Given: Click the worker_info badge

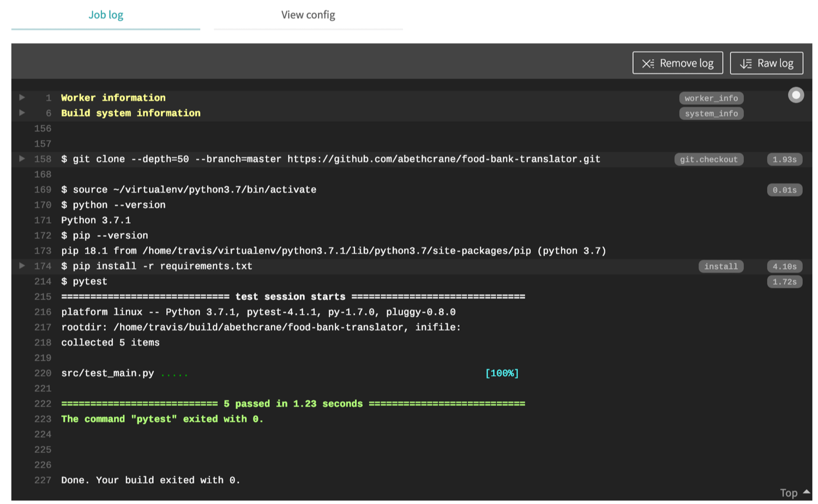Looking at the screenshot, I should (x=711, y=98).
